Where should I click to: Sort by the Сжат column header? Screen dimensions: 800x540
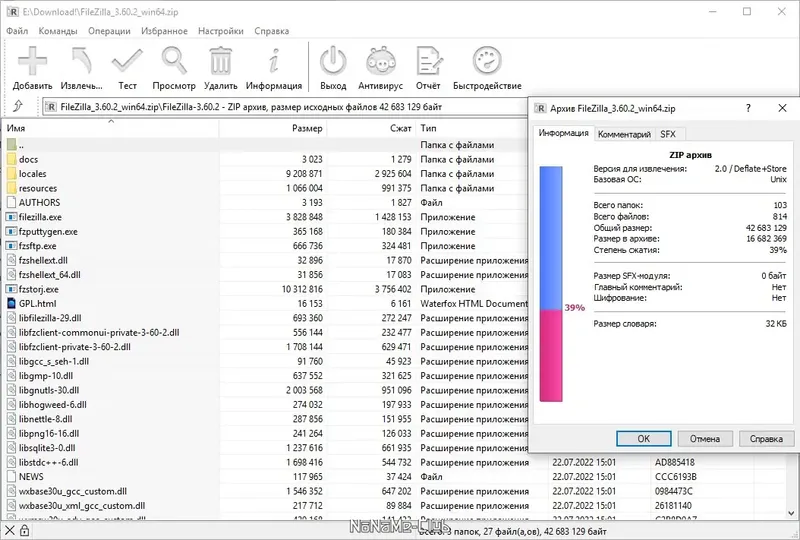pos(371,128)
